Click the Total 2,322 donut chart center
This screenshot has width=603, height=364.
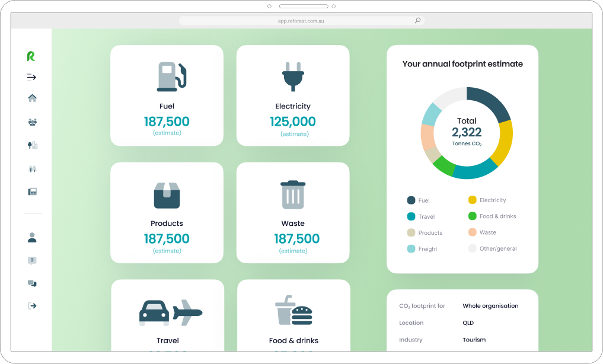click(467, 132)
